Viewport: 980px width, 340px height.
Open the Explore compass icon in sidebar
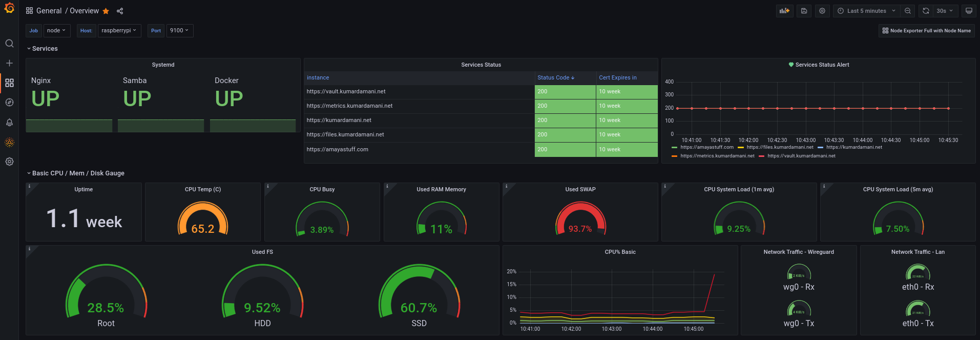[x=9, y=103]
